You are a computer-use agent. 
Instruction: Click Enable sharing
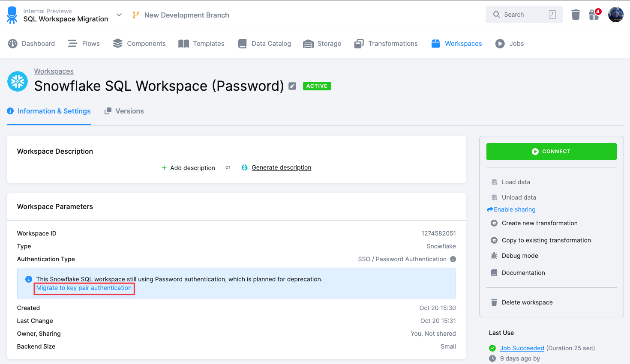[x=511, y=209]
